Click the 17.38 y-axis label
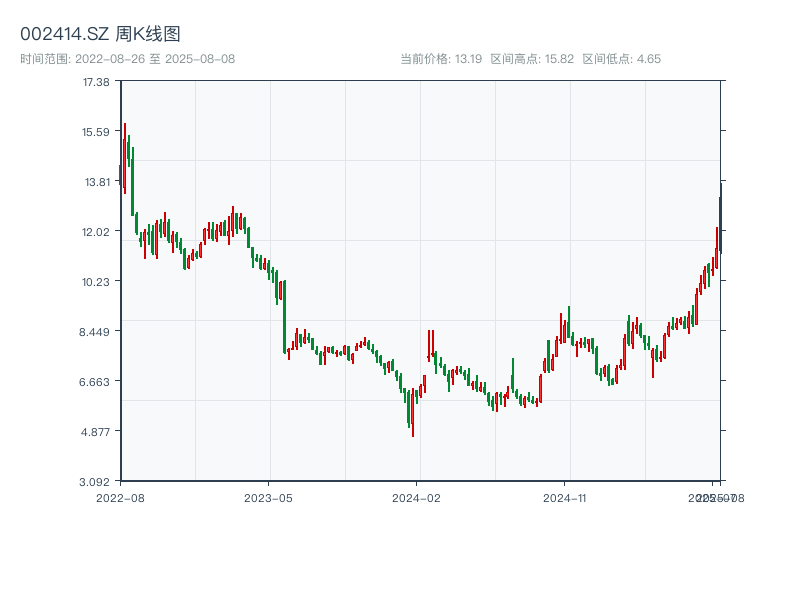This screenshot has height=600, width=800. pos(96,82)
